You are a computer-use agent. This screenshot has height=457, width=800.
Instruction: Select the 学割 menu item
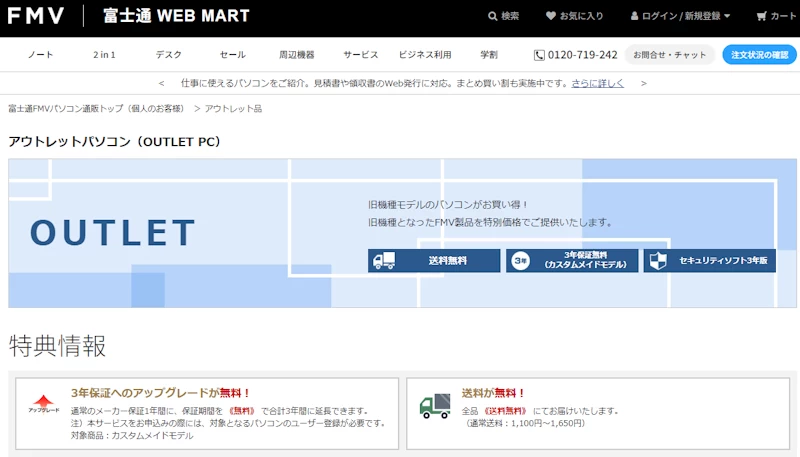tap(489, 55)
